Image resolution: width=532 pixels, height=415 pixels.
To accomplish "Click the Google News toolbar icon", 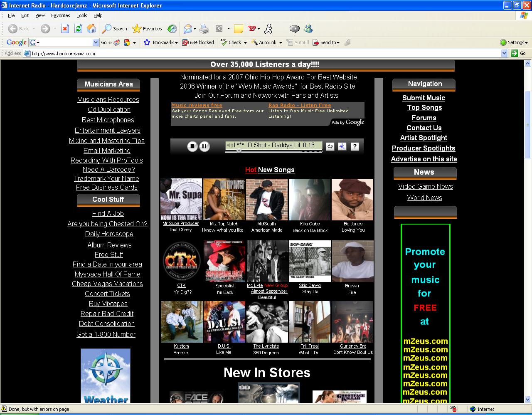I will (117, 42).
